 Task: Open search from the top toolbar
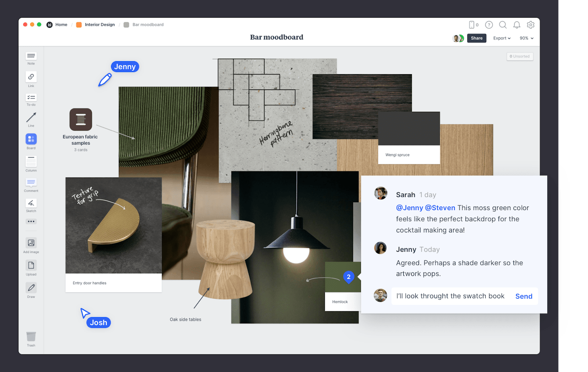tap(502, 24)
